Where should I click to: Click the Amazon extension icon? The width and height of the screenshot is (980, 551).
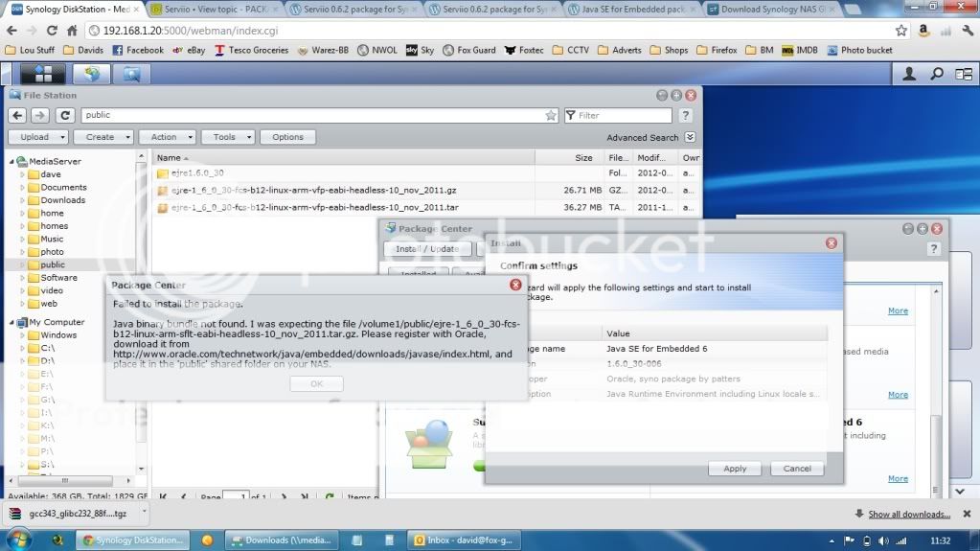[x=923, y=30]
